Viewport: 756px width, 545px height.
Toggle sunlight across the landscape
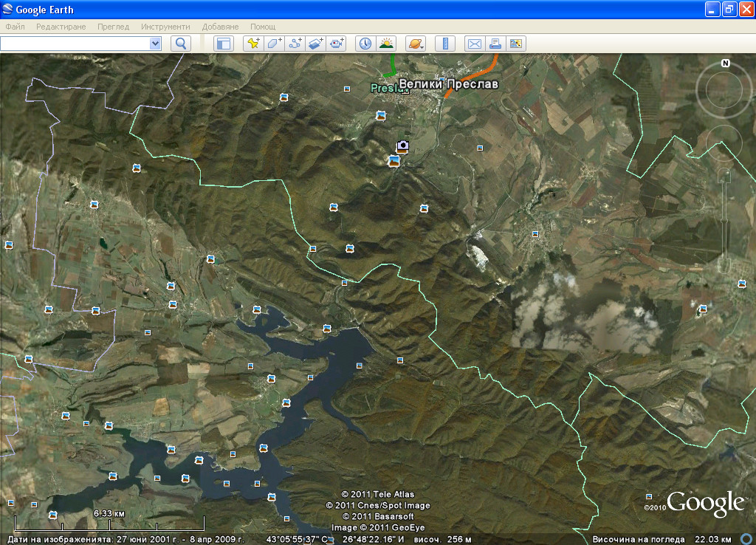click(386, 44)
